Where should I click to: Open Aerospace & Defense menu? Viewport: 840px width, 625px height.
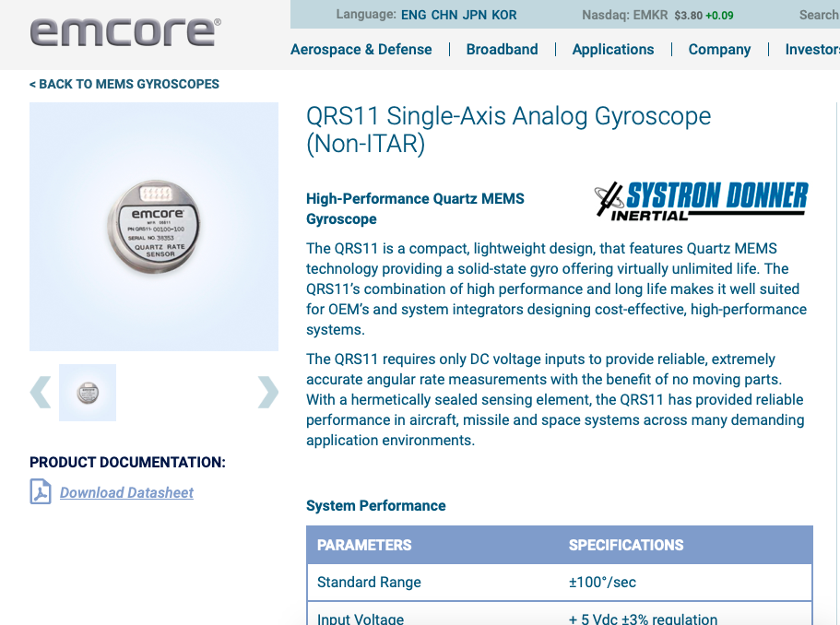coord(361,49)
